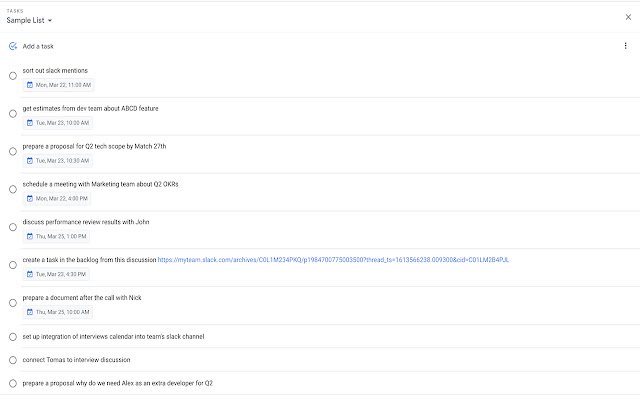This screenshot has width=640, height=400.
Task: Click the Add a task field
Action: point(38,47)
